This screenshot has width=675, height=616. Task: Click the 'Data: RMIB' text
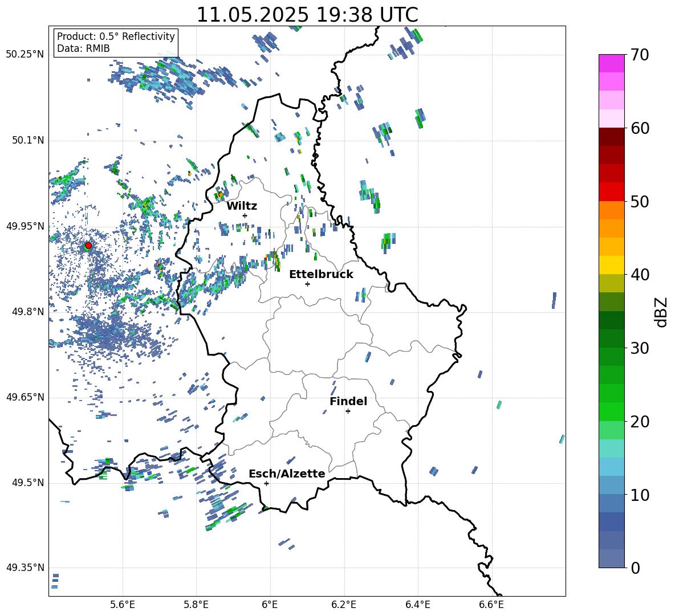pyautogui.click(x=83, y=48)
